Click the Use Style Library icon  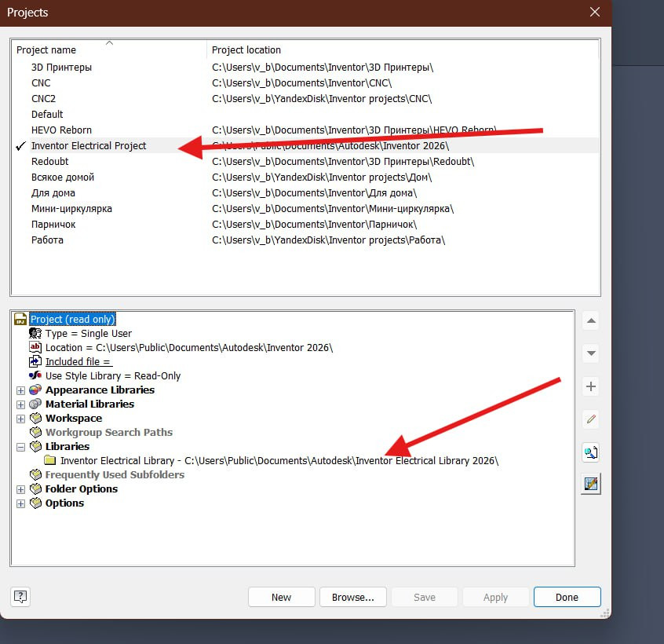coord(35,375)
